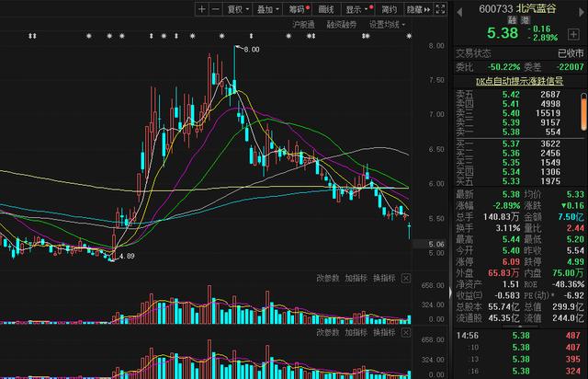Expand side panel via collapse handle
Image resolution: width=588 pixels, height=379 pixels.
451,293
